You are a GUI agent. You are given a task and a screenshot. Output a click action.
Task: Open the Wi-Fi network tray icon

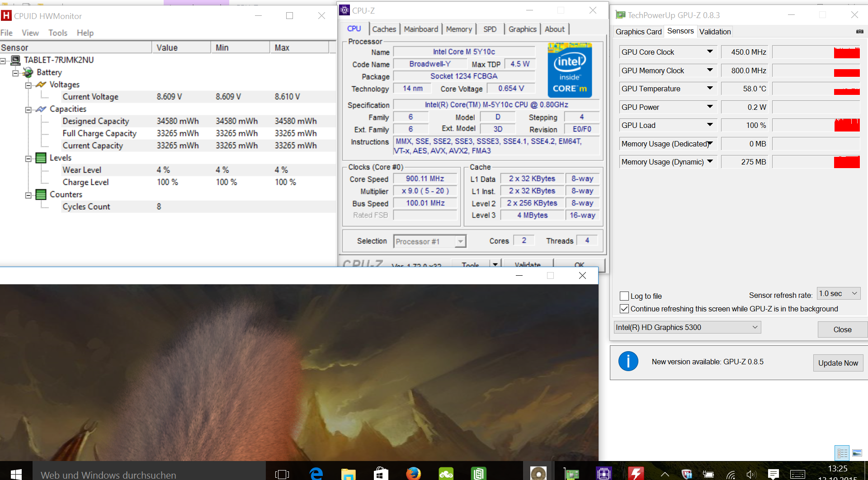click(731, 474)
